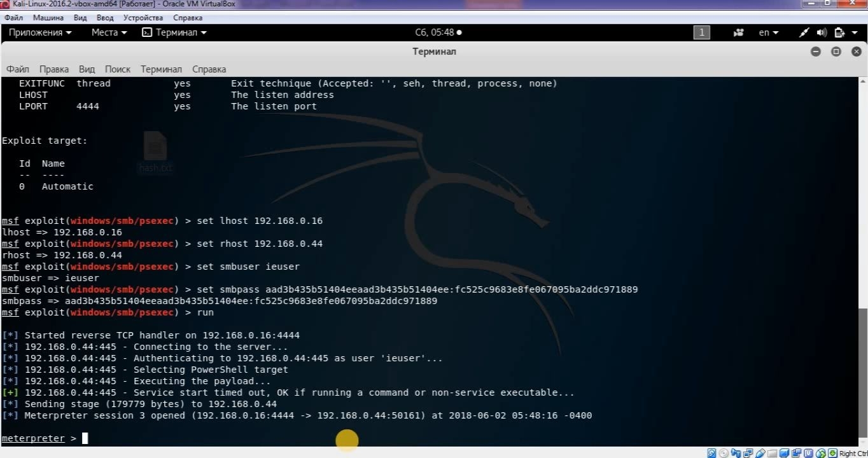Open the en keyboard layout dropdown
This screenshot has width=868, height=458.
click(769, 32)
